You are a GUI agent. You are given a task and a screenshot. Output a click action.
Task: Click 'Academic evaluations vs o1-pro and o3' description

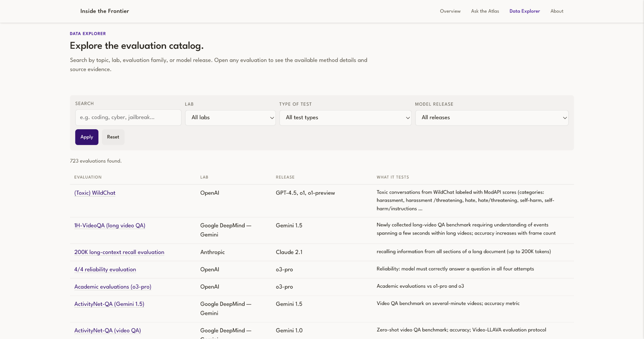pos(420,286)
